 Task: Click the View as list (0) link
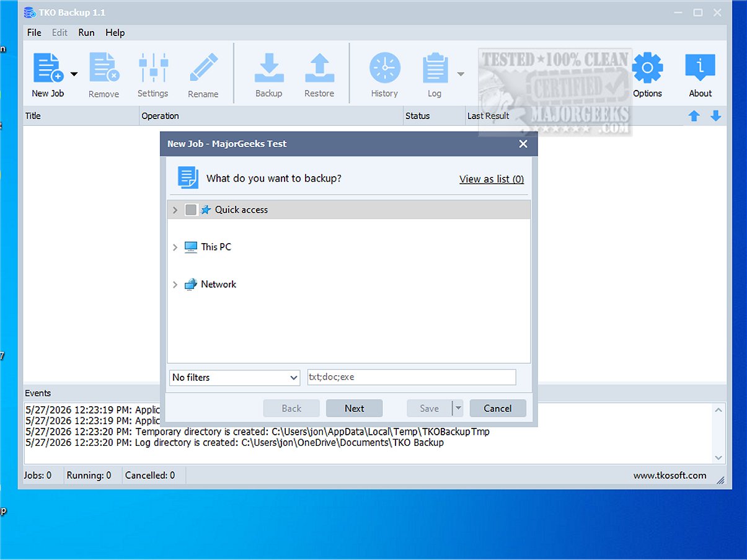pos(492,179)
